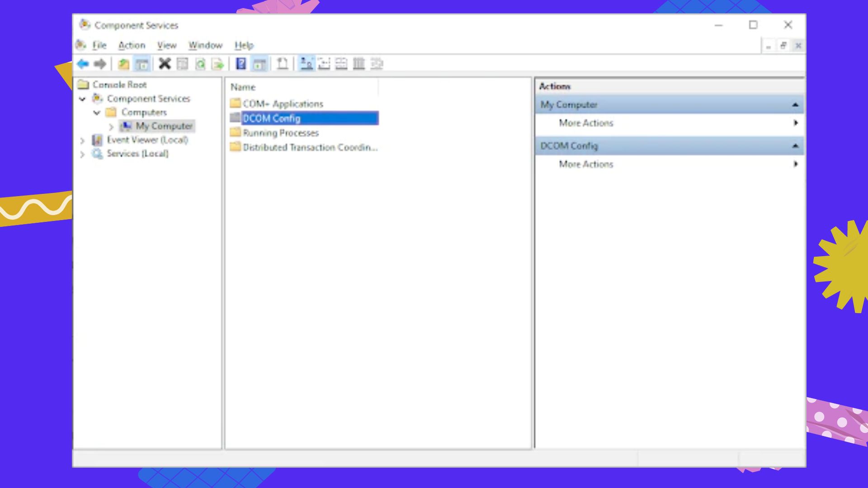Select My Computer in the tree
Image resolution: width=868 pixels, height=488 pixels.
[164, 126]
